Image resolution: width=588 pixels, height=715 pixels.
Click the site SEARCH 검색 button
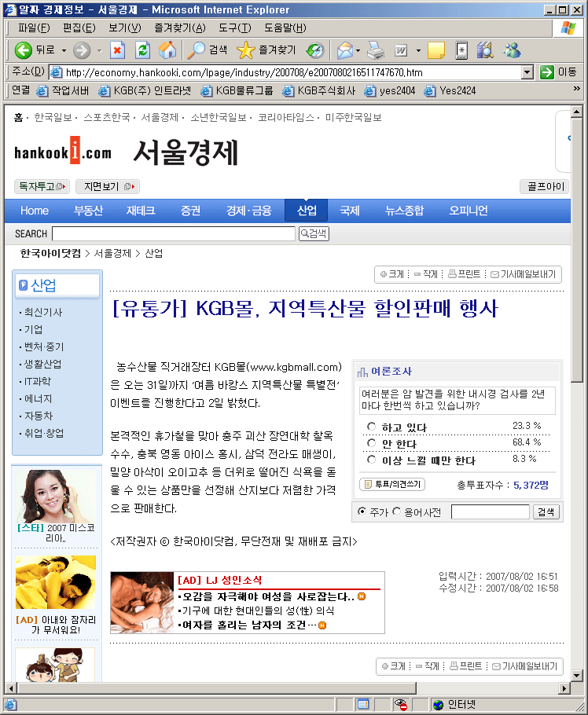[x=314, y=233]
